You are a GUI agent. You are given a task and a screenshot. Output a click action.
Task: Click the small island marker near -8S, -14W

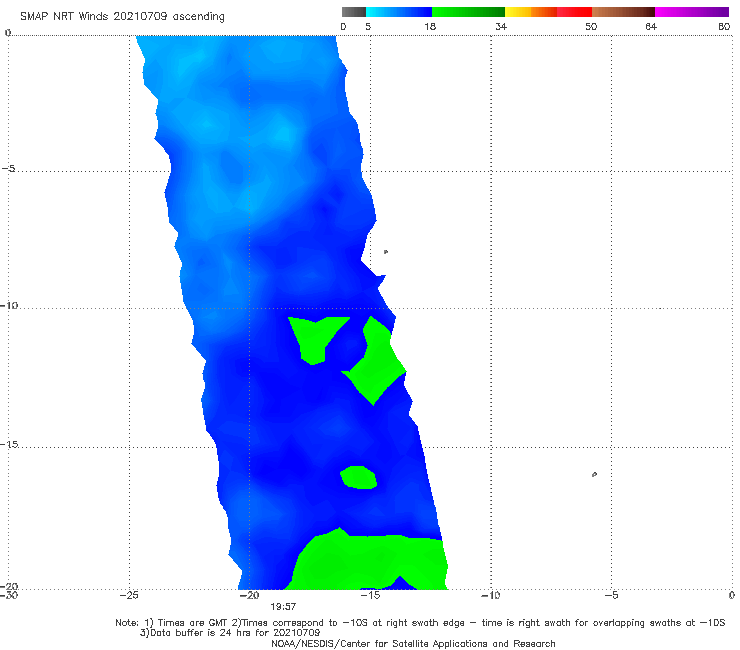click(x=386, y=252)
